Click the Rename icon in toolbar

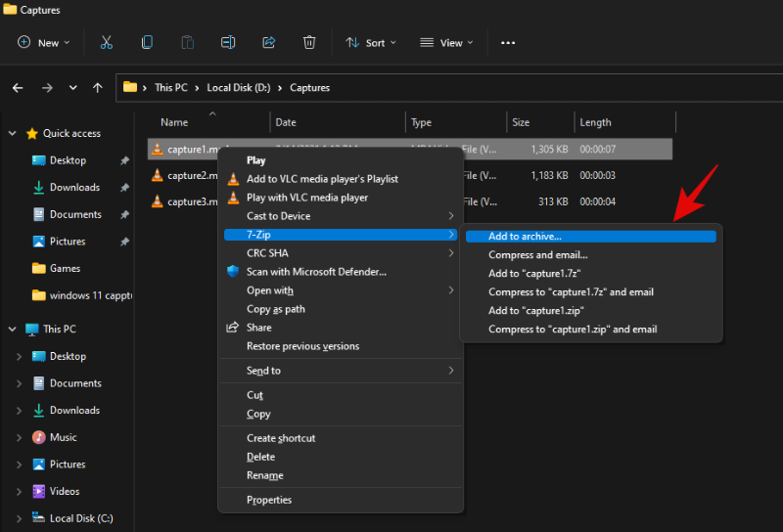pos(228,43)
